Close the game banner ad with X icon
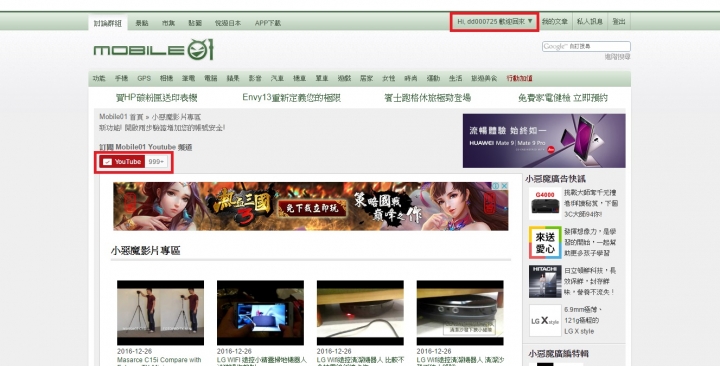This screenshot has height=366, width=720. click(x=504, y=186)
